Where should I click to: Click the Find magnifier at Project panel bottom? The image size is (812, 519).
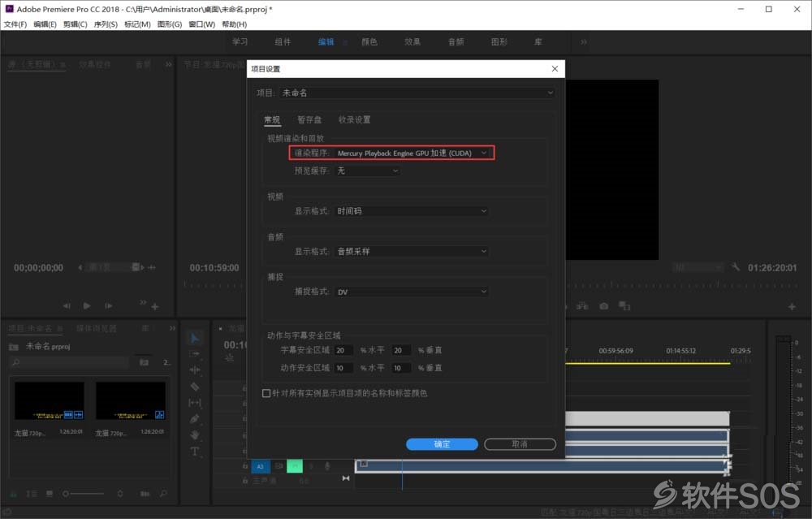point(163,494)
